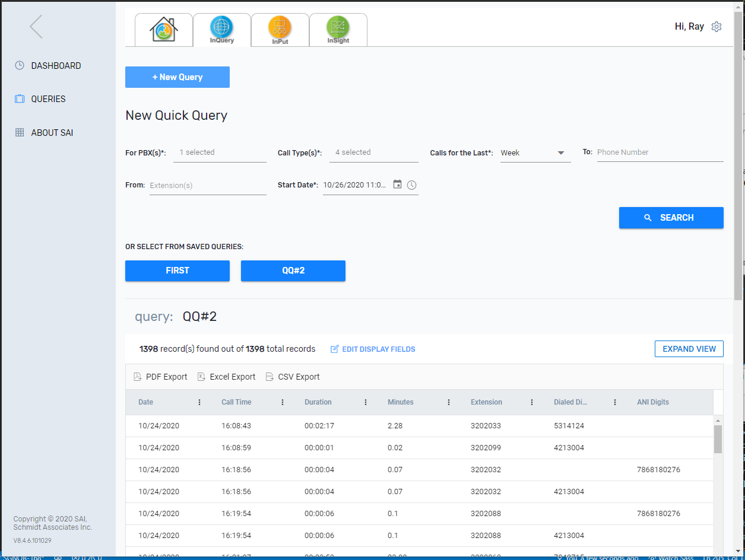Focus the From Extension(s) field
Viewport: 745px width, 560px height.
click(208, 186)
